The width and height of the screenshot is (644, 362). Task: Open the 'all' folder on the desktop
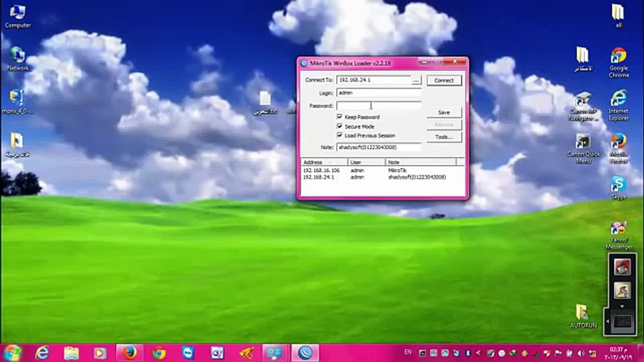pos(618,15)
